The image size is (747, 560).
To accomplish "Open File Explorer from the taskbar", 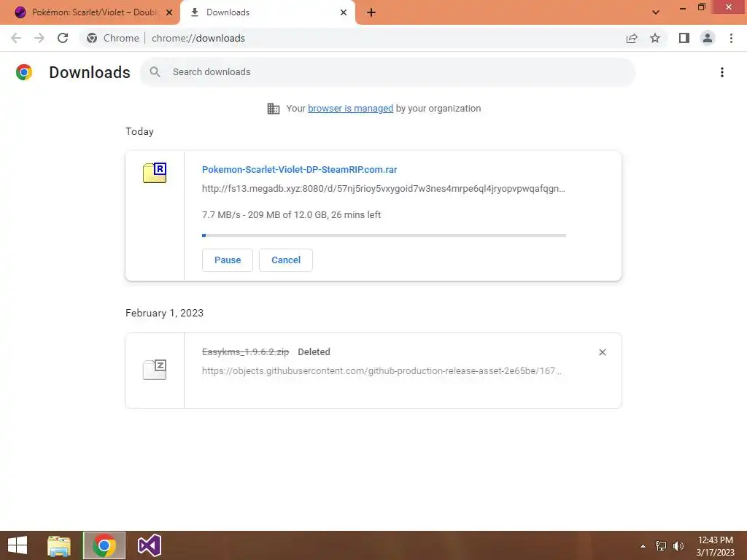I will click(59, 545).
